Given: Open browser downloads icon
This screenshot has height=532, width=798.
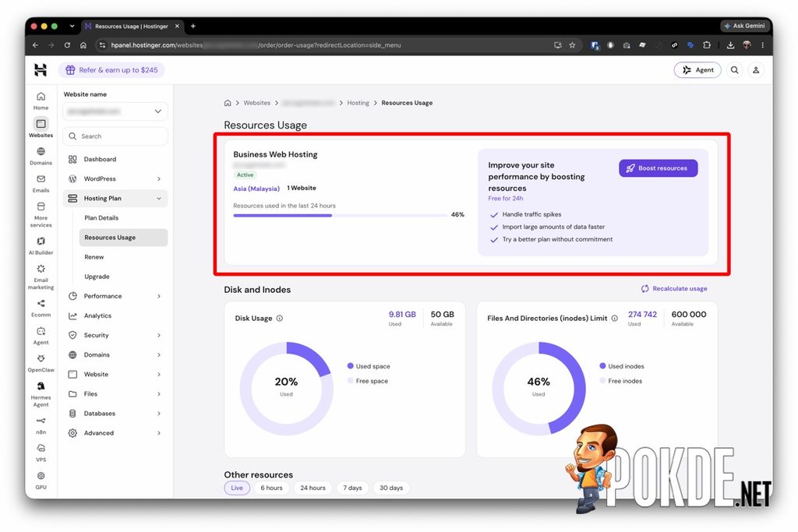Looking at the screenshot, I should (x=730, y=45).
